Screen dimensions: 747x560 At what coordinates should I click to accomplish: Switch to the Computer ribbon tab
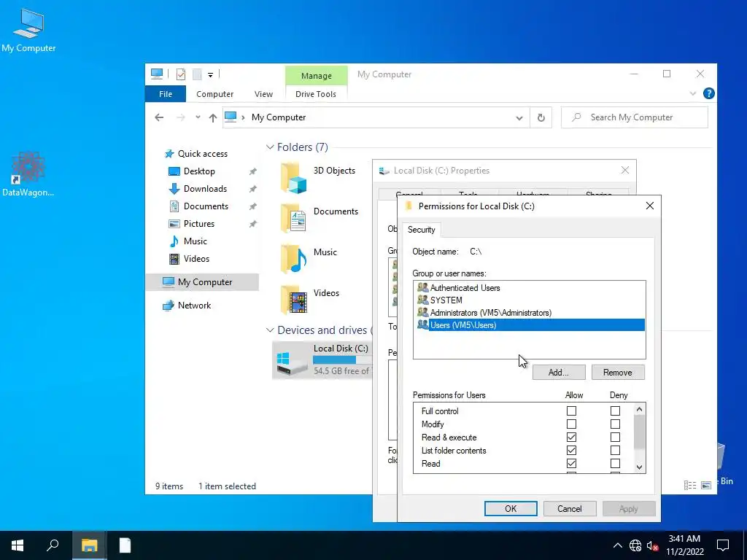[x=215, y=94]
